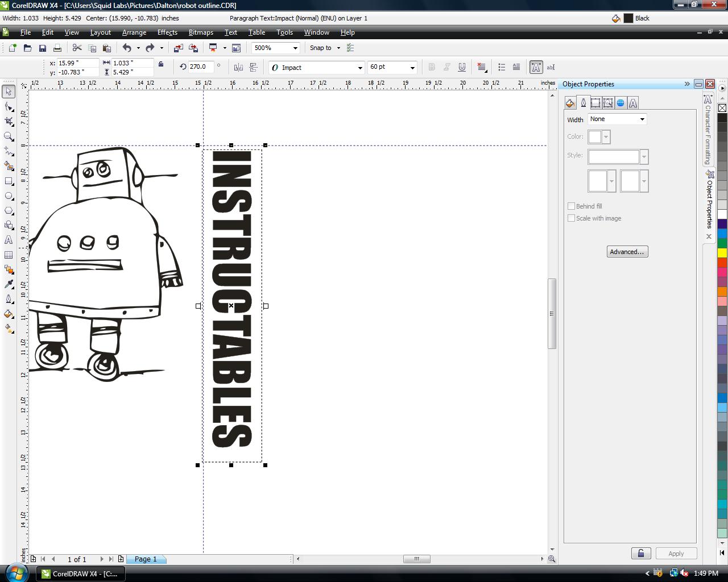This screenshot has height=582, width=728.
Task: Select the Ellipse tool
Action: tap(9, 196)
